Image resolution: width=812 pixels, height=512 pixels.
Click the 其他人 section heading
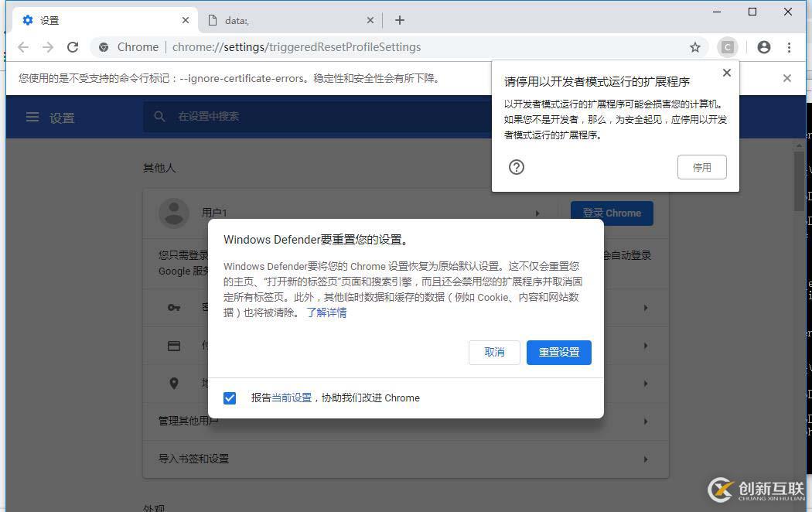coord(159,168)
